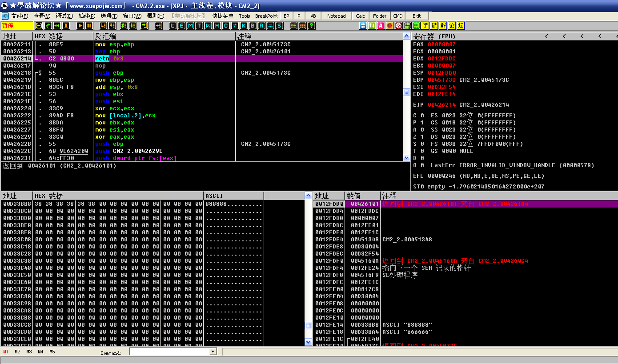The image size is (618, 364).
Task: Click the Calc button
Action: pos(361,16)
